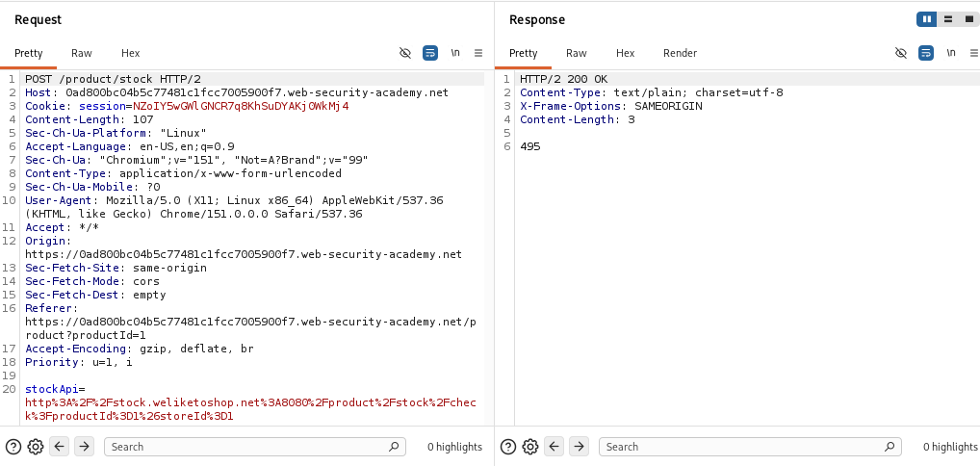
Task: Toggle hide eye icon in Response panel
Action: 901,53
